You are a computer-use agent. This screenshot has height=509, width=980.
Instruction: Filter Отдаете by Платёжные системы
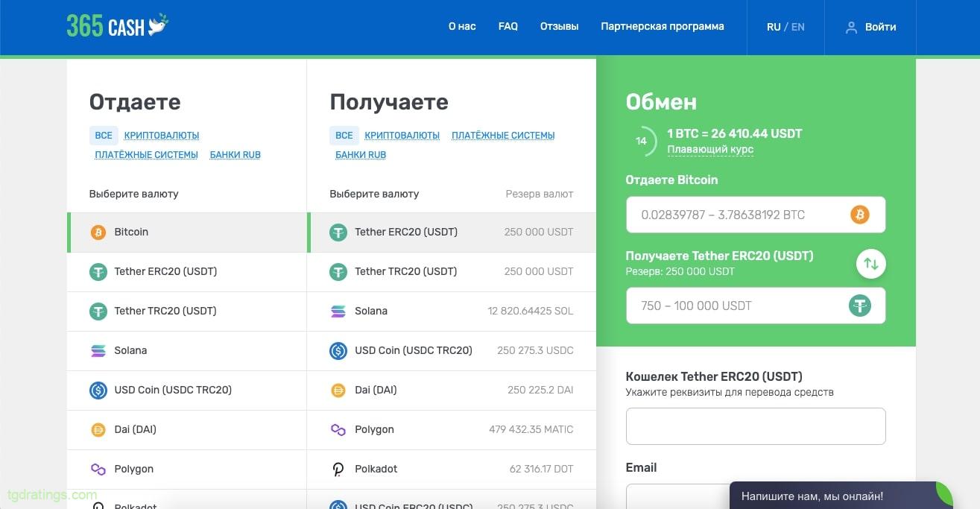pos(146,155)
